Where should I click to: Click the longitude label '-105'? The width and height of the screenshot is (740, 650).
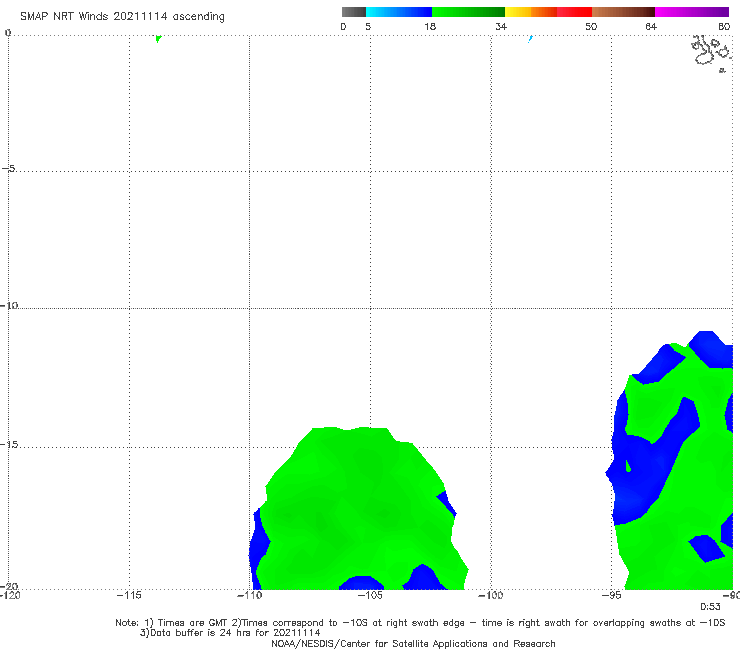[370, 595]
